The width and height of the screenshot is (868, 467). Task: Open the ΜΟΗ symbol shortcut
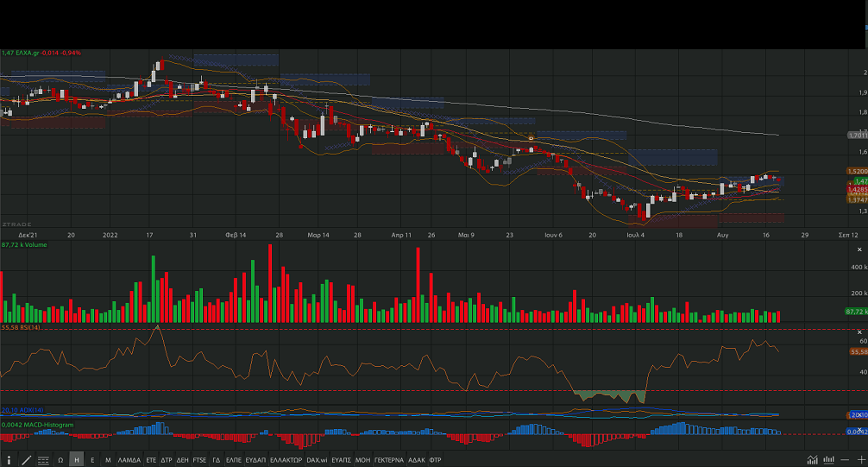(x=362, y=460)
